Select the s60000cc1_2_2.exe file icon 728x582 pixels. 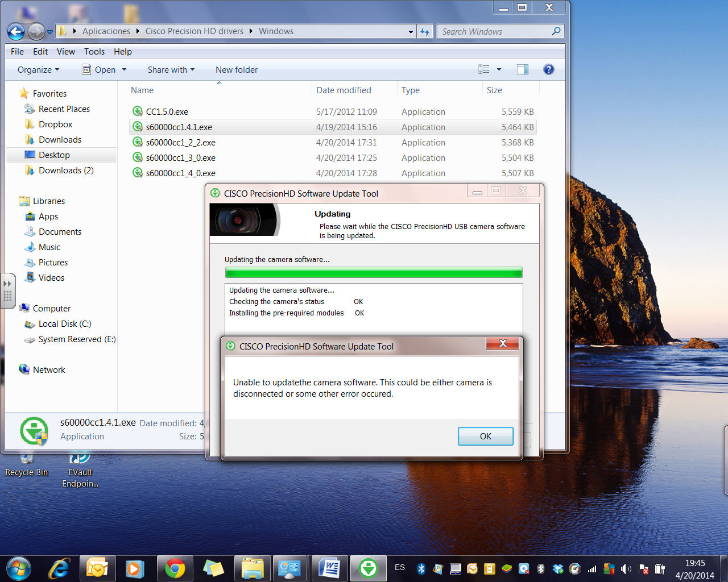click(137, 142)
